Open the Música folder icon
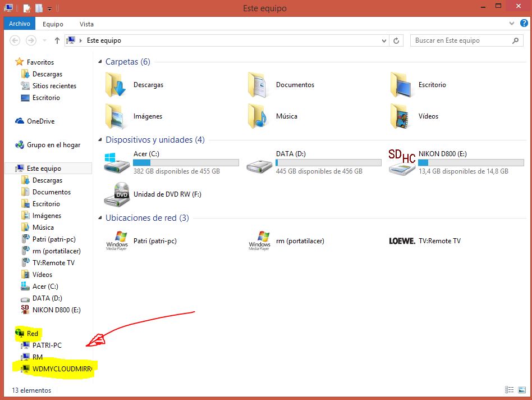Viewport: 532px width, 400px height. coord(259,116)
